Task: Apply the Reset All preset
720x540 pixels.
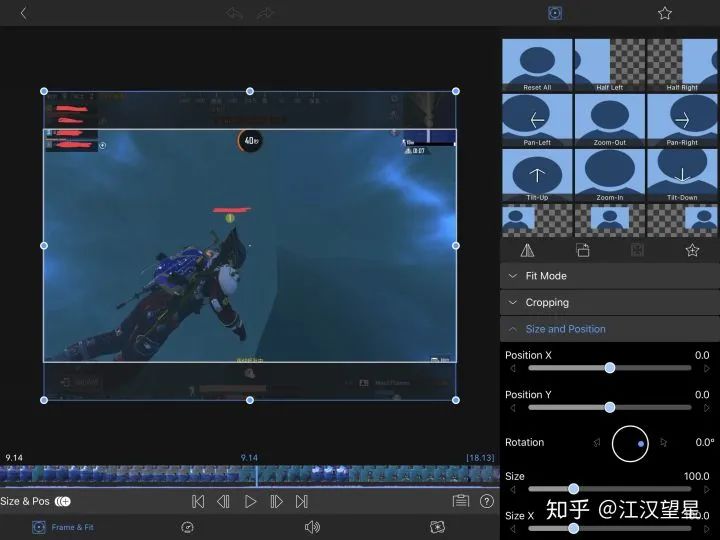Action: coord(537,65)
